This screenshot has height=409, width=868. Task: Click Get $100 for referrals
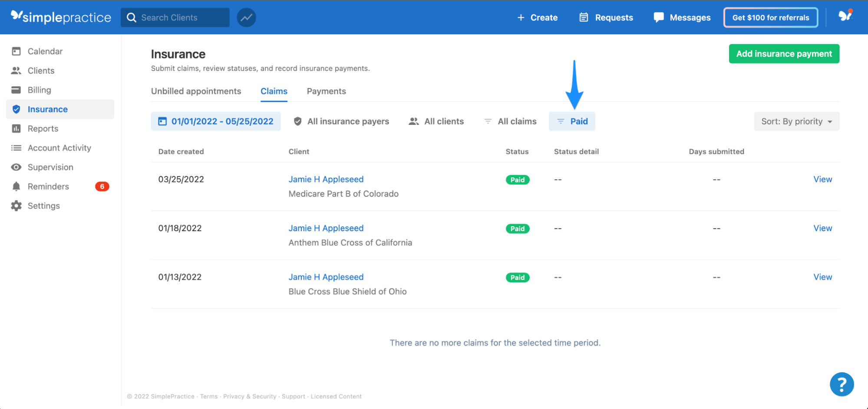click(x=771, y=17)
